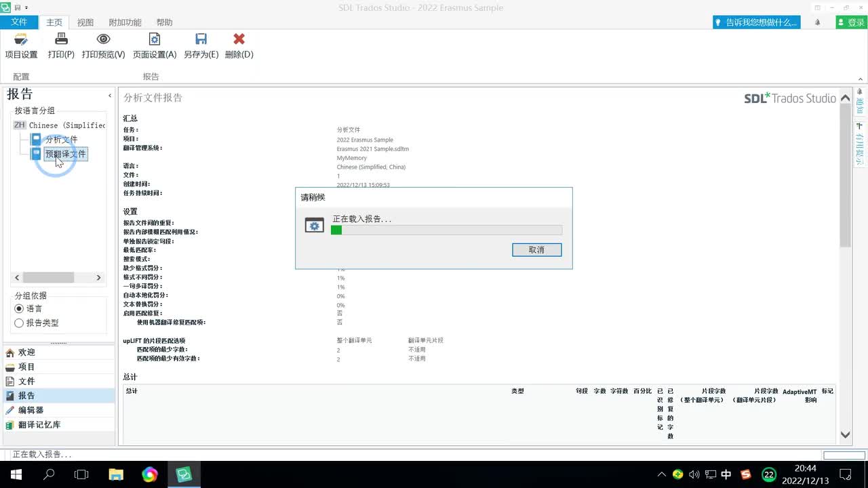Collapse the 报告 navigation pane arrow
868x488 pixels.
pyautogui.click(x=110, y=96)
